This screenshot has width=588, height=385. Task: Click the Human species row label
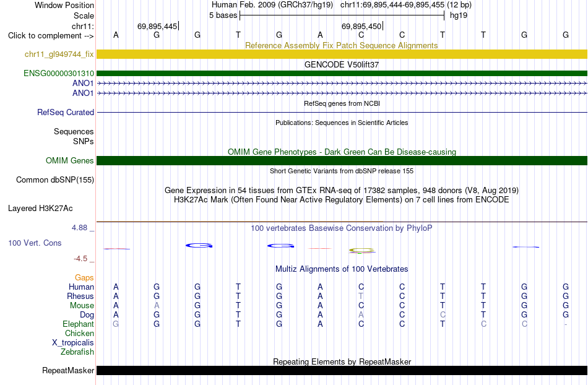(81, 287)
